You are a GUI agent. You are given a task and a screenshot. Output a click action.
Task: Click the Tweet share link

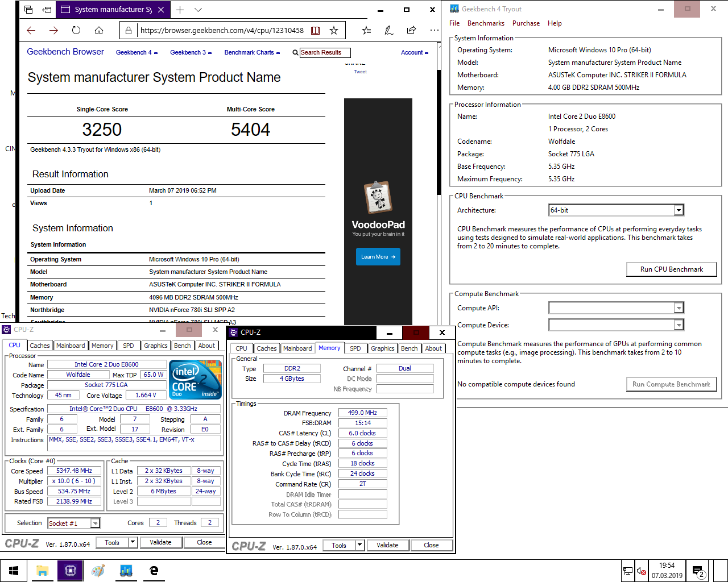pos(361,72)
